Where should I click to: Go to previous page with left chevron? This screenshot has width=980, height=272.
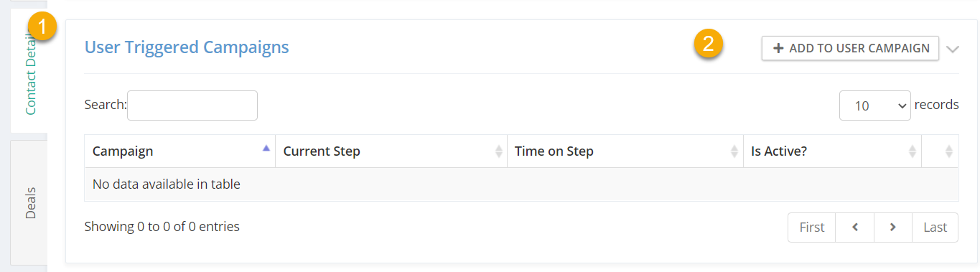[x=855, y=228]
